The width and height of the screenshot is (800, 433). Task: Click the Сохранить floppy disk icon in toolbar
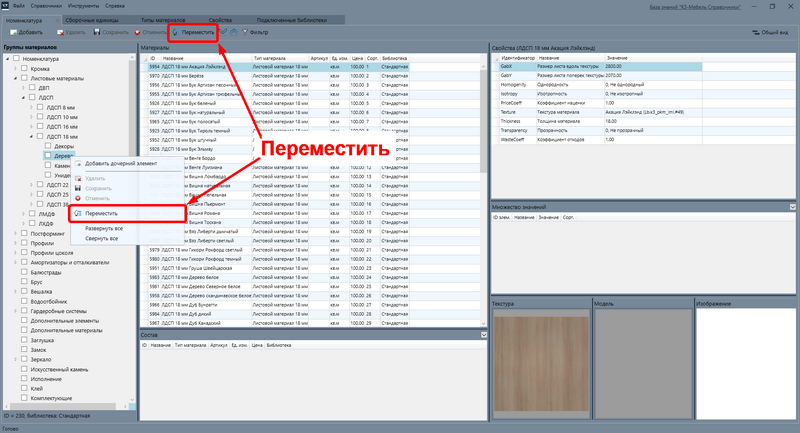[x=97, y=32]
